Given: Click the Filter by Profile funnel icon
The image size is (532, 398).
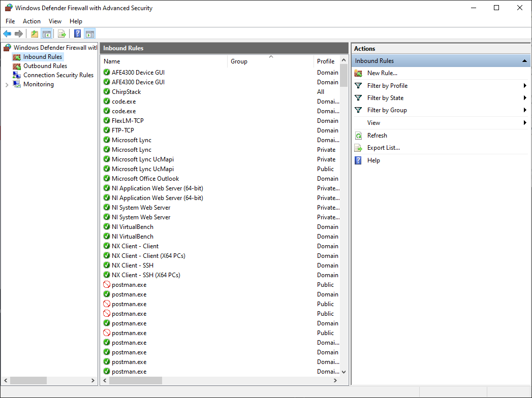Looking at the screenshot, I should (x=360, y=85).
